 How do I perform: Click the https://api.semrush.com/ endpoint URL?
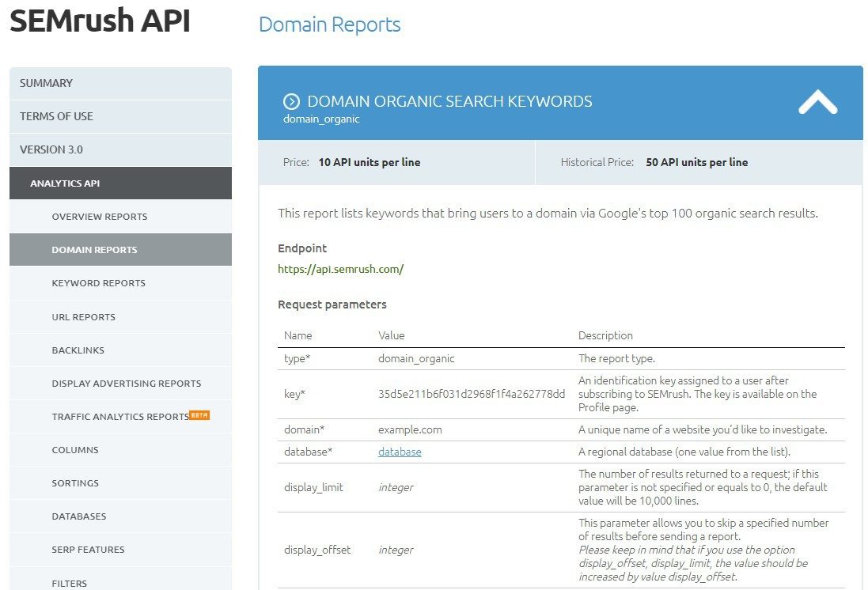click(x=340, y=269)
